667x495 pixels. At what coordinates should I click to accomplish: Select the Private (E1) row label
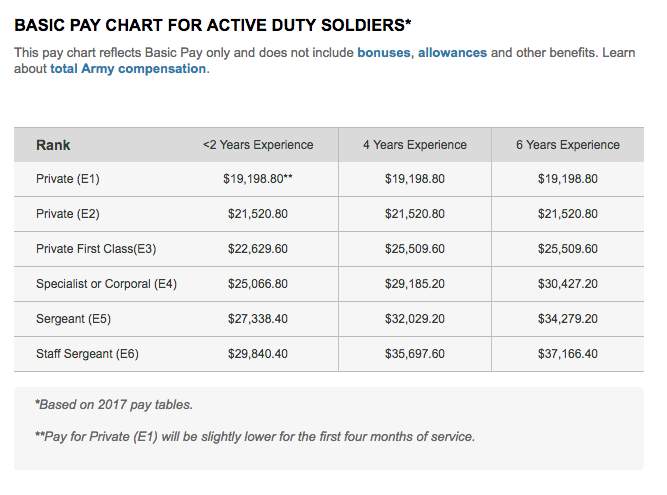pyautogui.click(x=68, y=179)
